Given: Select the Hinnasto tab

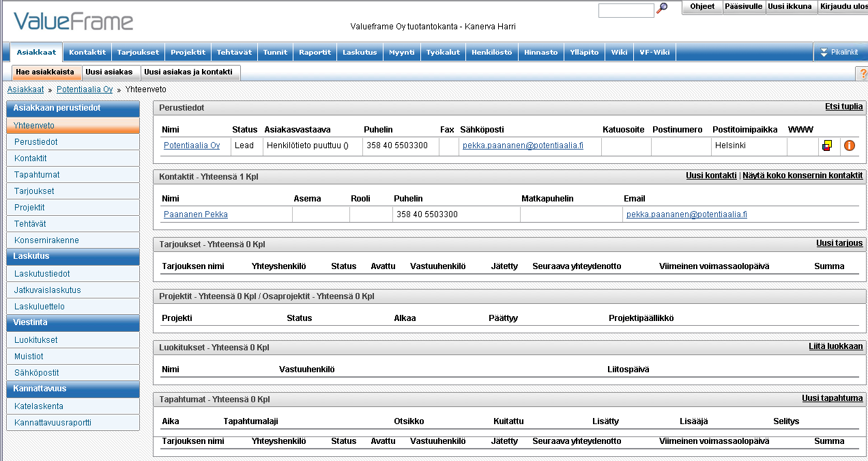Looking at the screenshot, I should [x=541, y=52].
